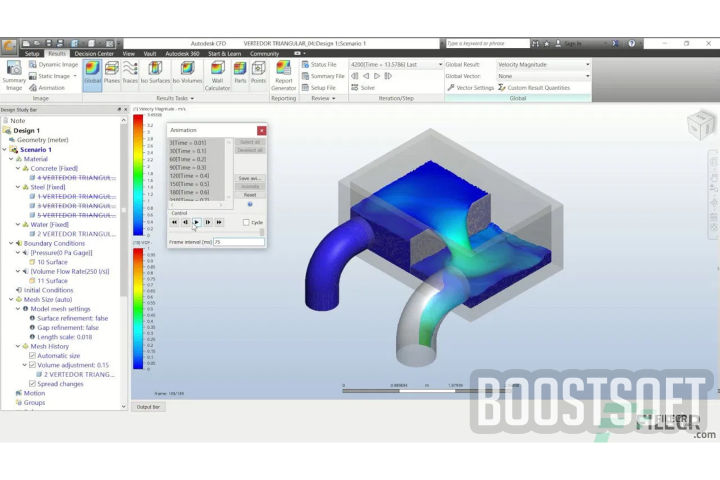Viewport: 720px width, 480px height.
Task: Open the Vault ribbon tab
Action: click(150, 54)
